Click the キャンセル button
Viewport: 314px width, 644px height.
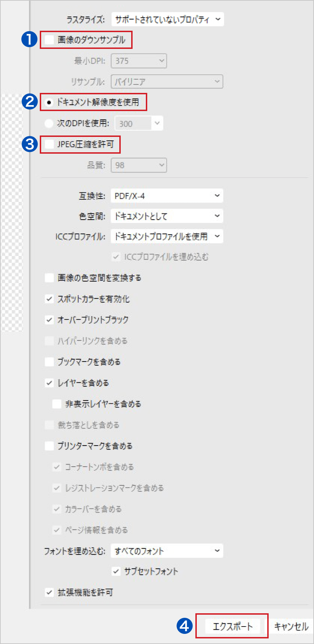point(291,627)
